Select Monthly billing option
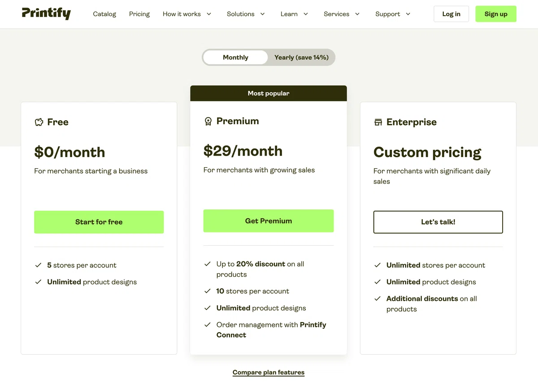 235,57
